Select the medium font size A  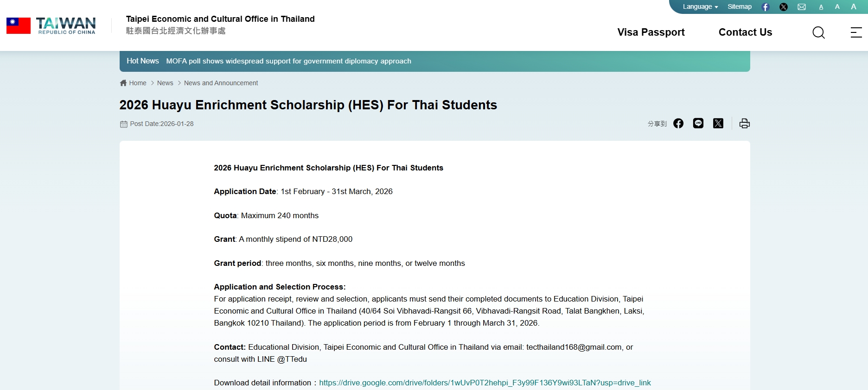[x=837, y=6]
